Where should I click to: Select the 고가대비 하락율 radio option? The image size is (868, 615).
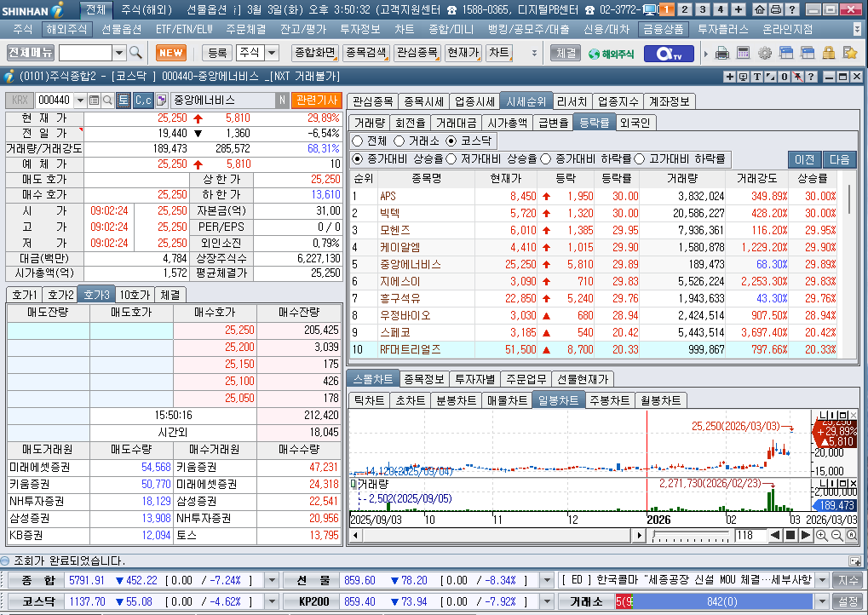point(640,159)
